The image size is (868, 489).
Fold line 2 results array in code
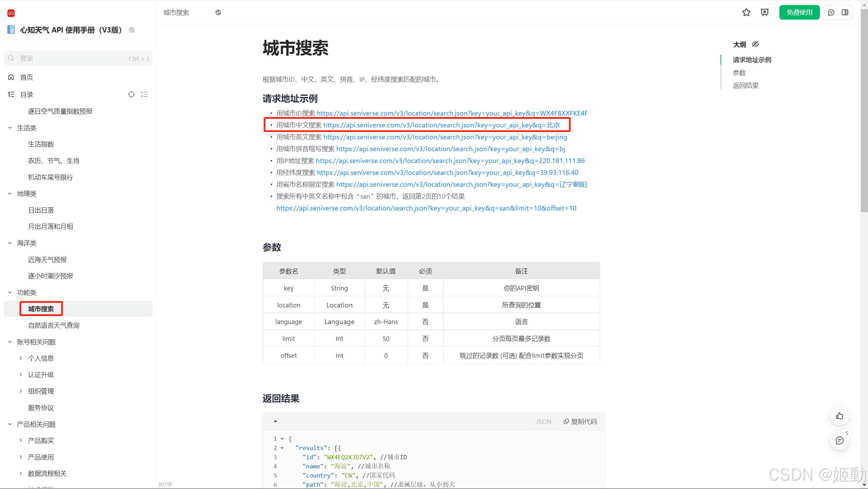click(x=282, y=448)
